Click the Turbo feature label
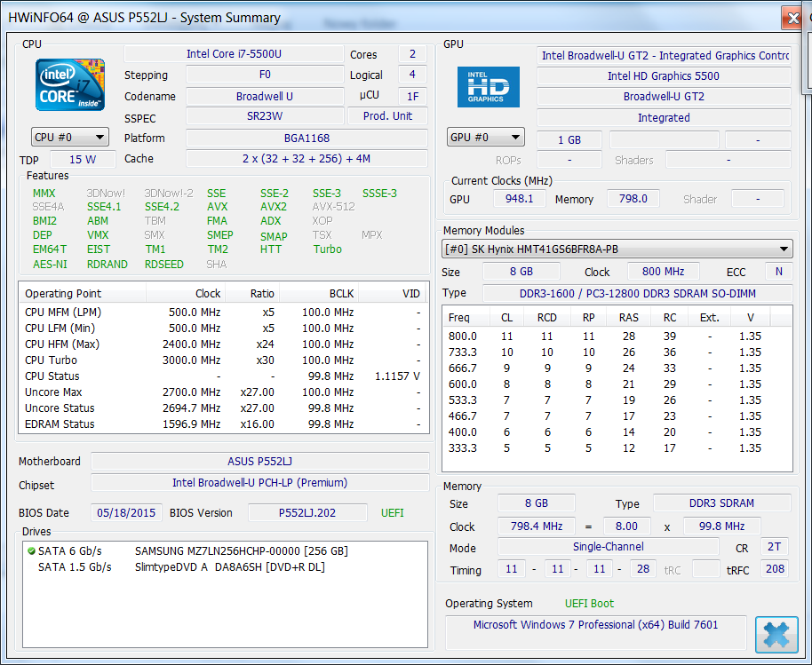The height and width of the screenshot is (665, 812). (x=327, y=249)
